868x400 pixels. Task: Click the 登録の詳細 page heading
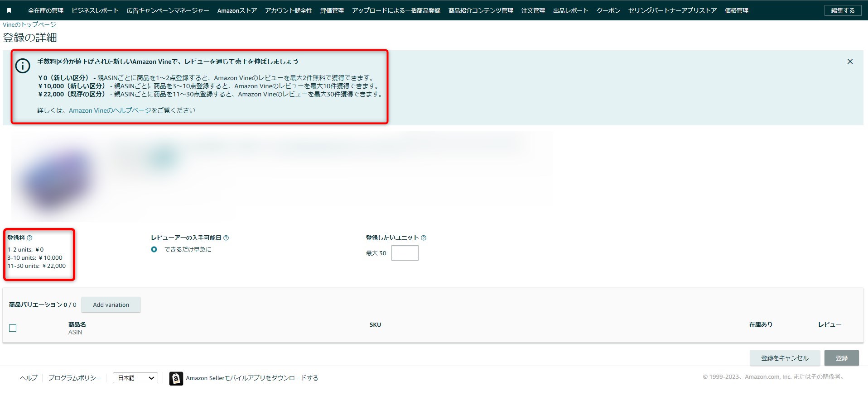pyautogui.click(x=30, y=38)
